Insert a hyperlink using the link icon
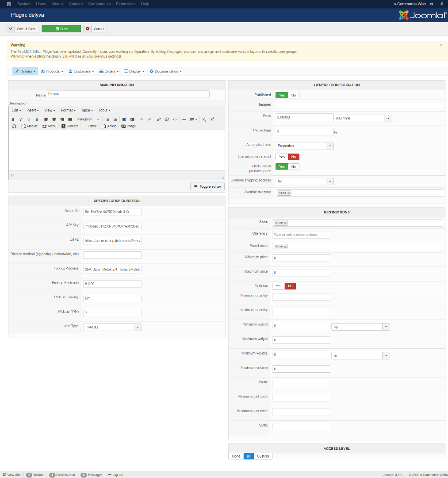 pyautogui.click(x=159, y=119)
